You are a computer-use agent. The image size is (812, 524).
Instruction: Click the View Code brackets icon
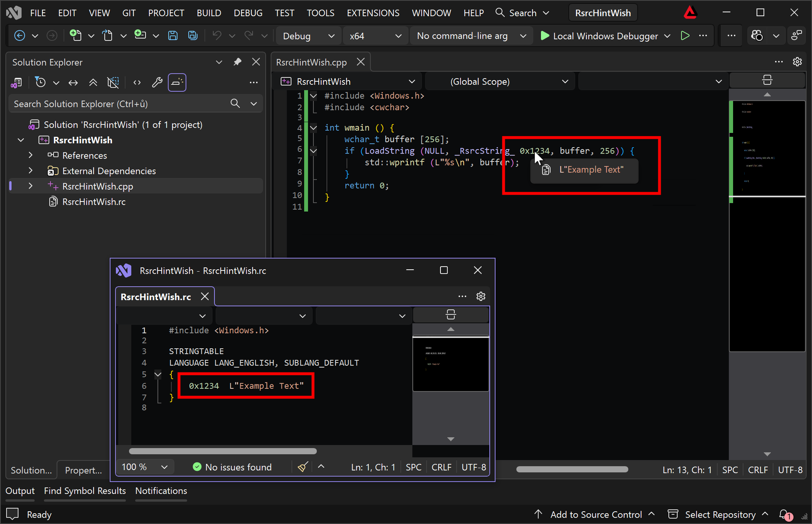(137, 83)
